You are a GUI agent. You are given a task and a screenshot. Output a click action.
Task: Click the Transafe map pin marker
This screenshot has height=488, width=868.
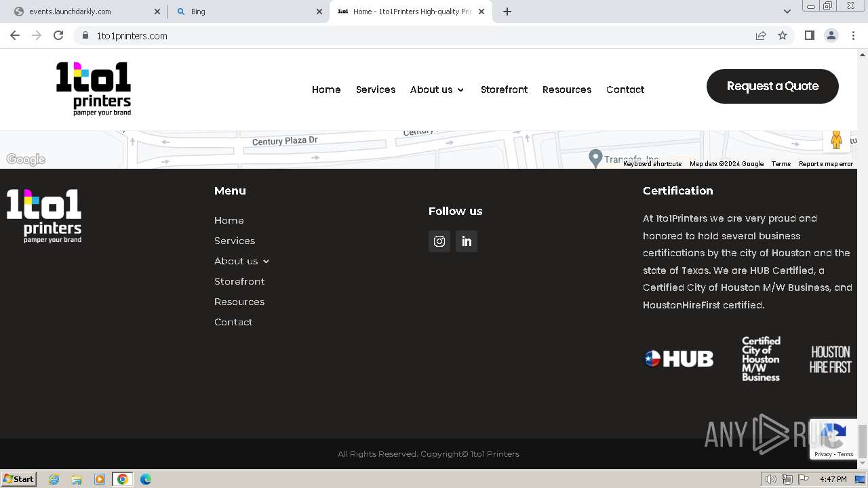click(x=595, y=158)
